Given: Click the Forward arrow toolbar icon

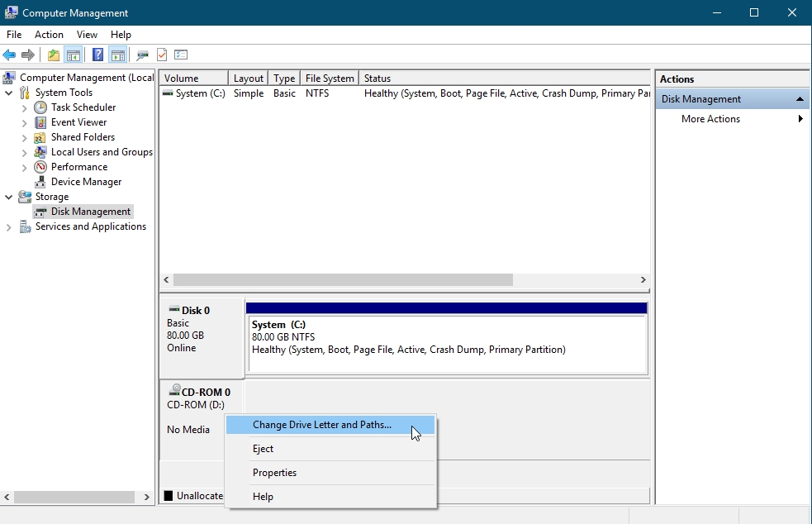Looking at the screenshot, I should coord(28,55).
